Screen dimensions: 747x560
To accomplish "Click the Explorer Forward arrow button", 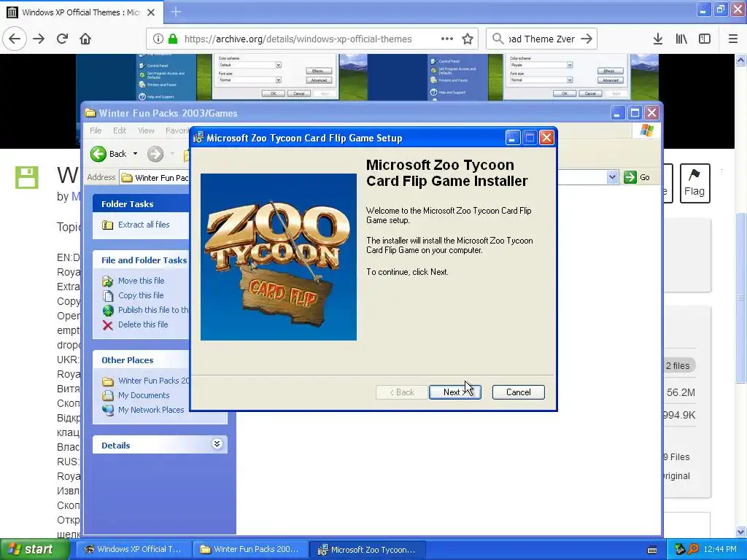I will [x=155, y=154].
